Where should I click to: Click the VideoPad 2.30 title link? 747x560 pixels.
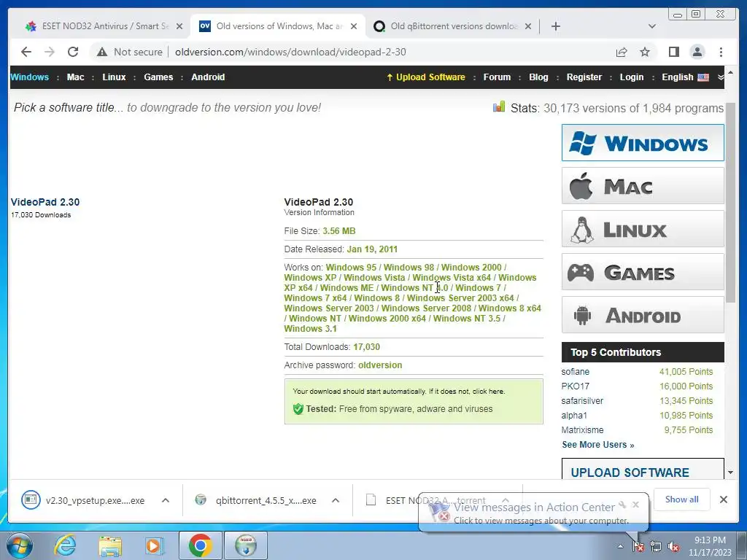[x=45, y=202]
